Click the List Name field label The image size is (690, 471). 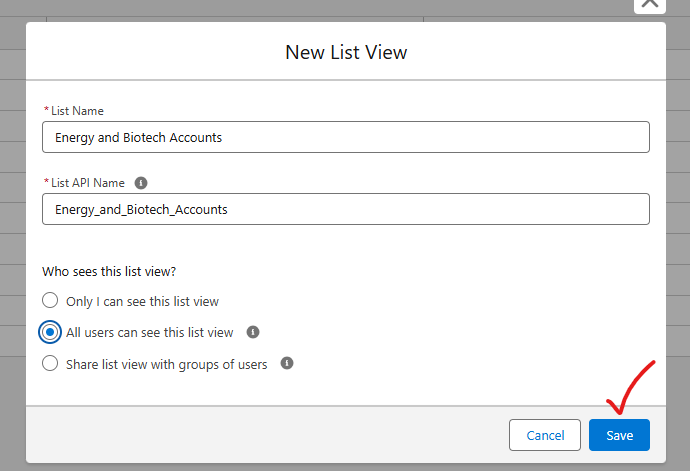(77, 111)
